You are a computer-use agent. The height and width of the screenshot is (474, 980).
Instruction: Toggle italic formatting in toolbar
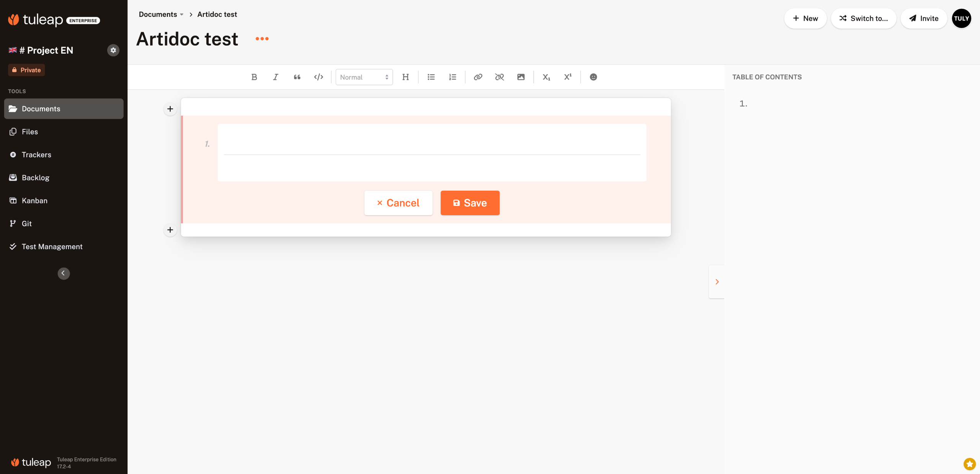276,77
